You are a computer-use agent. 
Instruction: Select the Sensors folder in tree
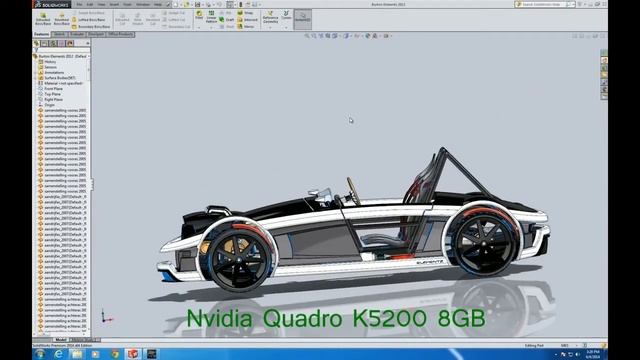point(47,67)
